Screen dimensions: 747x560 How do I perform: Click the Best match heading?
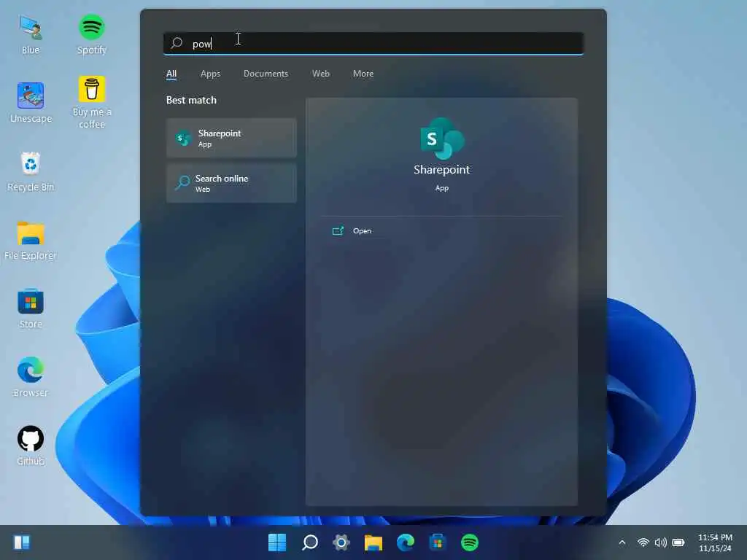(x=191, y=100)
